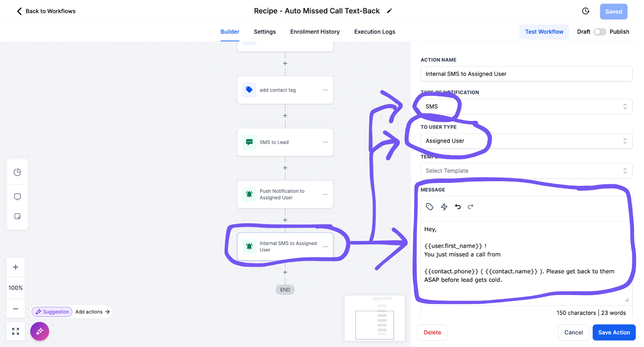This screenshot has height=347, width=644.
Task: Open To User Type Assigned User dropdown
Action: click(526, 141)
